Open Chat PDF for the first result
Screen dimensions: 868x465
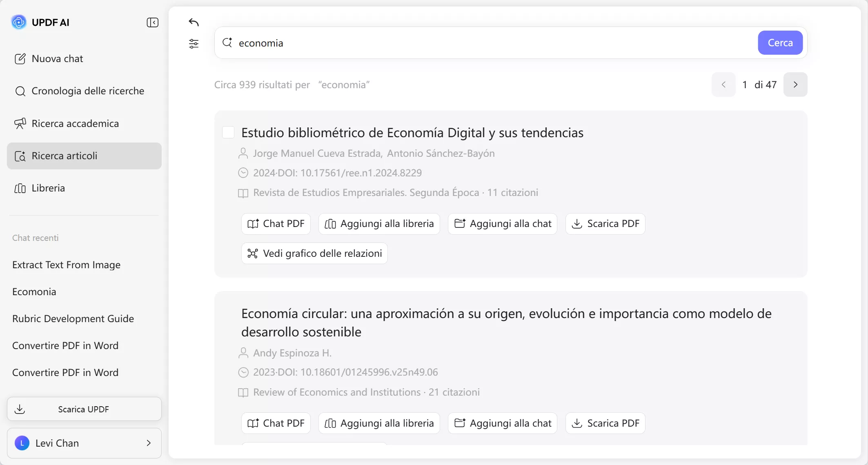tap(275, 224)
